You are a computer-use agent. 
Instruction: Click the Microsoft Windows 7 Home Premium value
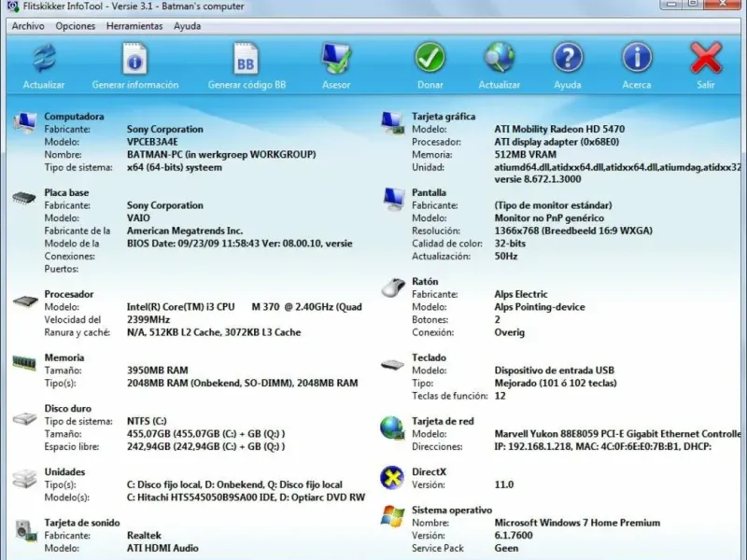tap(577, 523)
